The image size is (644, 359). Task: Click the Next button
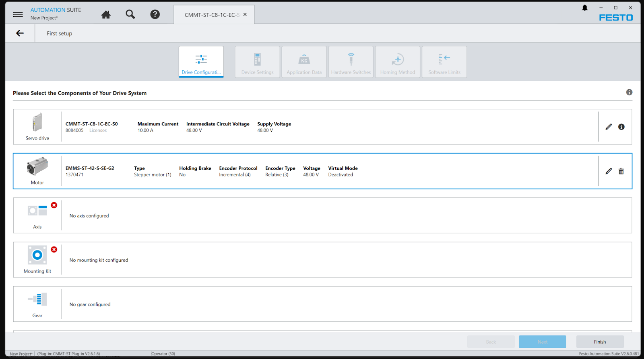point(543,342)
